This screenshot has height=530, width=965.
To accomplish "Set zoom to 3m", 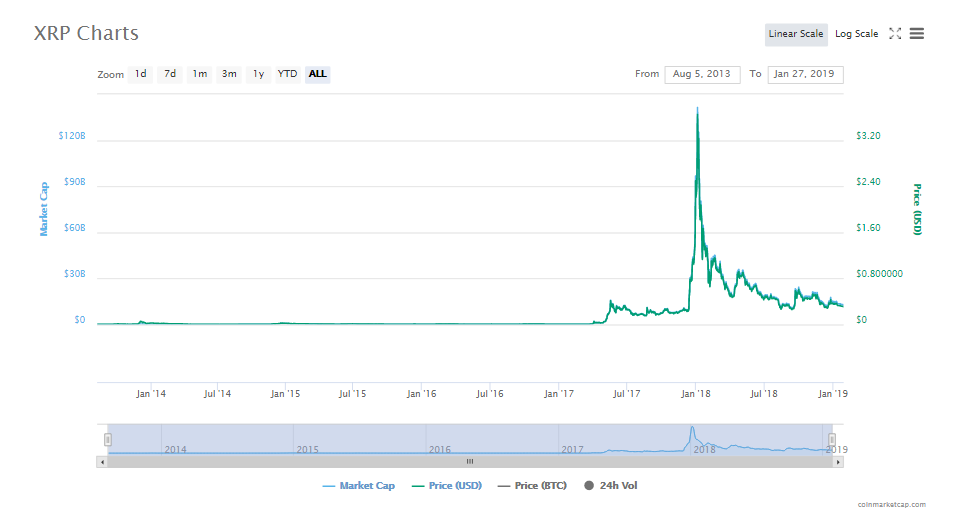I will pos(229,74).
